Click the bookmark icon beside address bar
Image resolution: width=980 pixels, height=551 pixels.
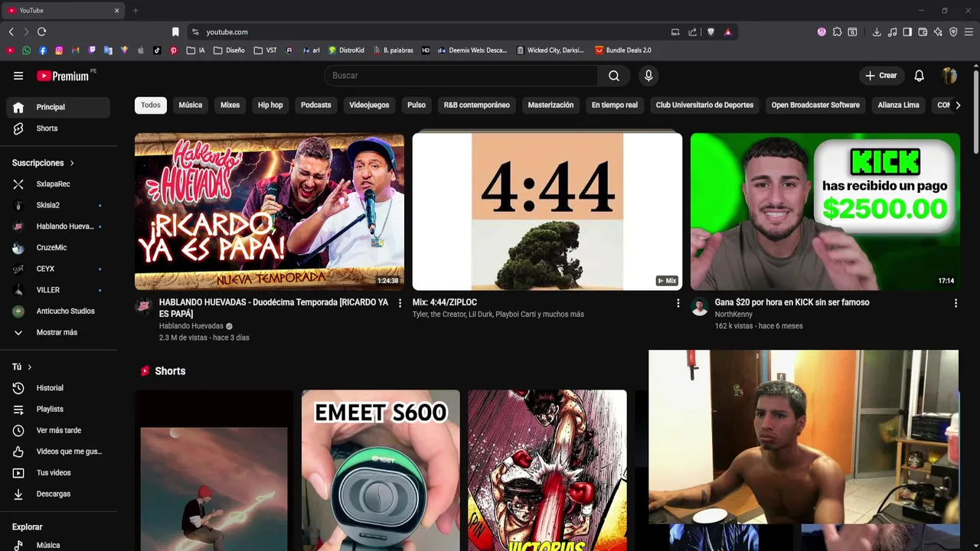pos(175,32)
